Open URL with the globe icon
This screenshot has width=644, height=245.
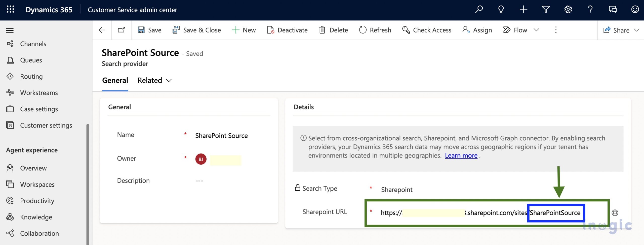coord(615,213)
